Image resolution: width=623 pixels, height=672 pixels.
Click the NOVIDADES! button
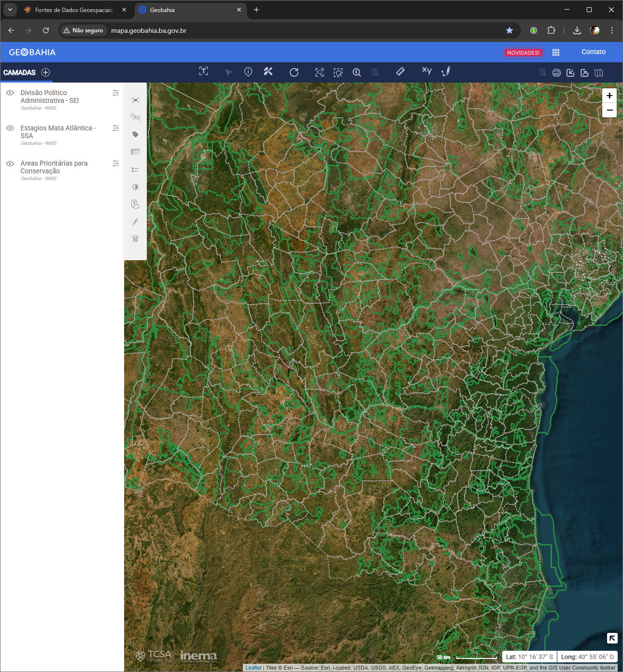click(x=523, y=53)
